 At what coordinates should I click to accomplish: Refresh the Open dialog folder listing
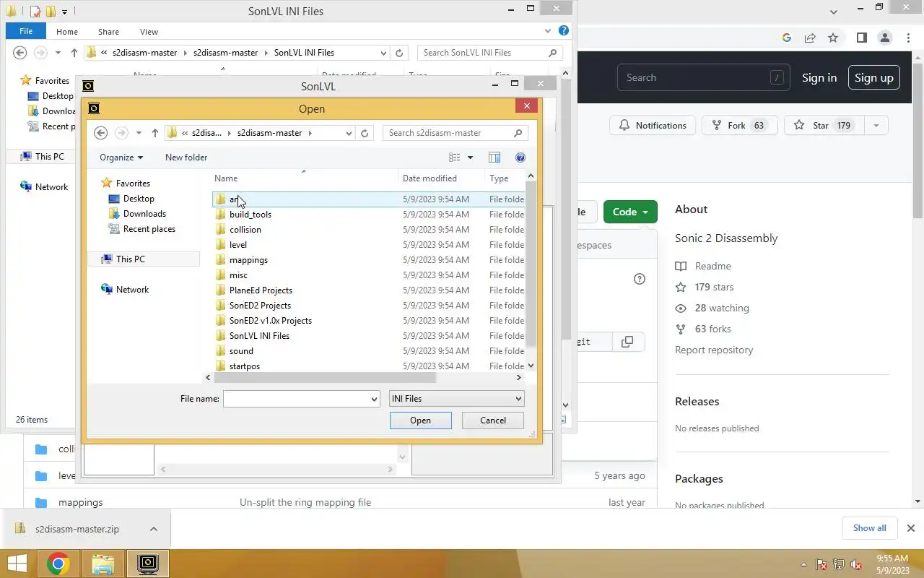click(365, 133)
